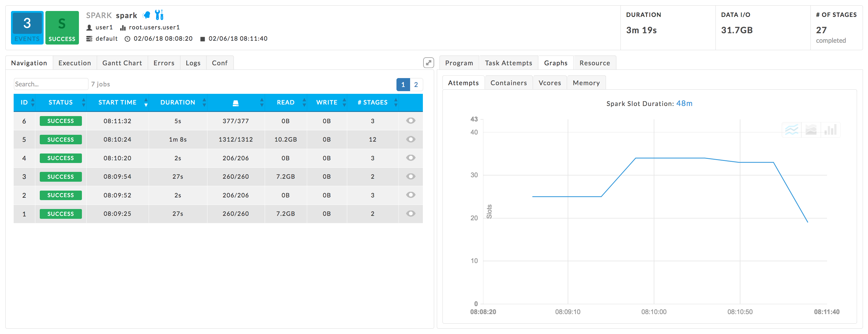
Task: Open the Task Attempts tab
Action: pyautogui.click(x=508, y=63)
